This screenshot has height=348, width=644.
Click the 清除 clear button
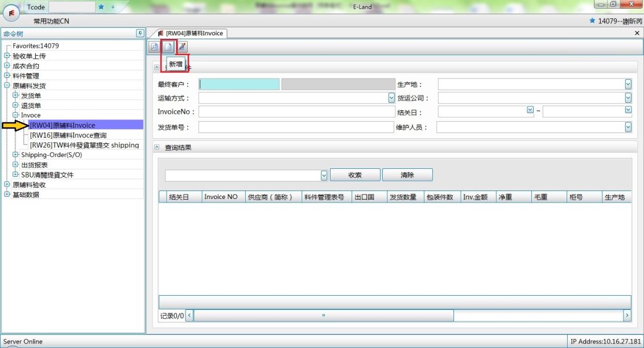(407, 175)
